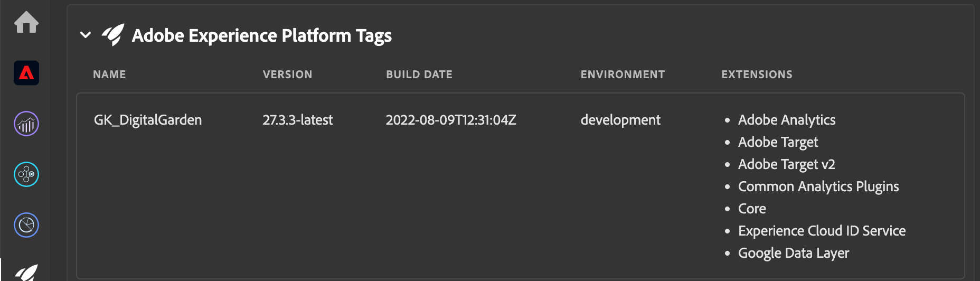Click the Google Data Layer extension entry
980x281 pixels.
[793, 253]
